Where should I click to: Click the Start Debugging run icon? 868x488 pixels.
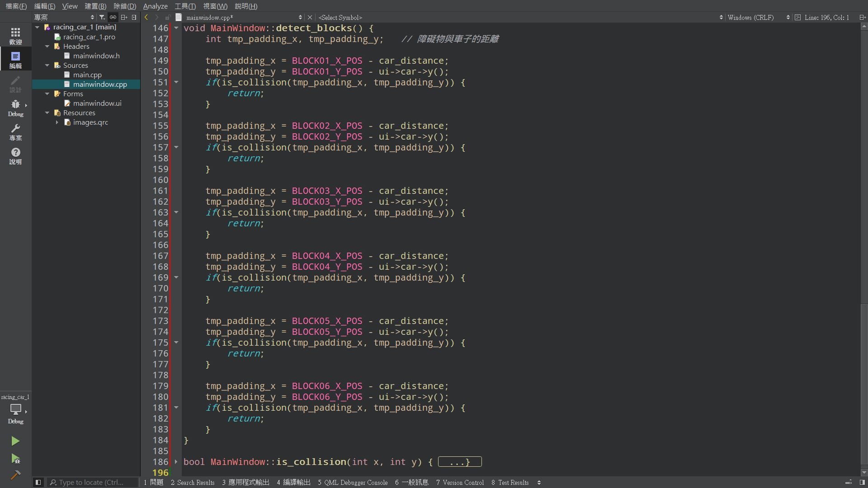[x=15, y=459]
